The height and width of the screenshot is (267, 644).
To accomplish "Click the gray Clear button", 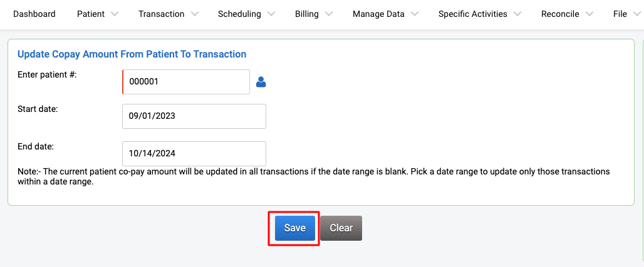I will (341, 228).
